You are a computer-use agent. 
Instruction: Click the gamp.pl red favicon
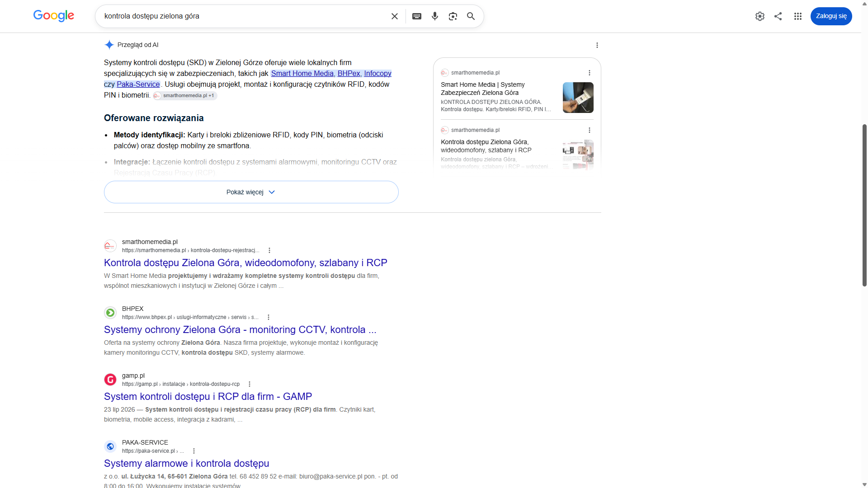click(110, 380)
